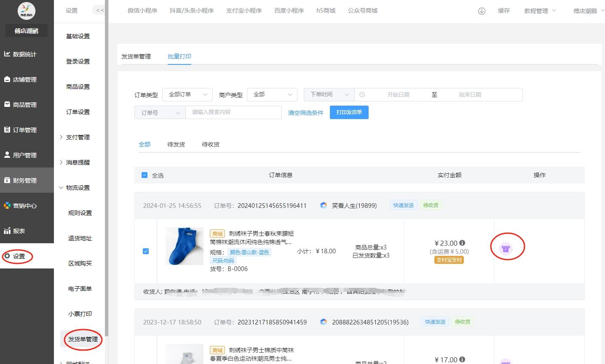Open the 全部订单 order type dropdown
This screenshot has width=605, height=364.
click(187, 94)
